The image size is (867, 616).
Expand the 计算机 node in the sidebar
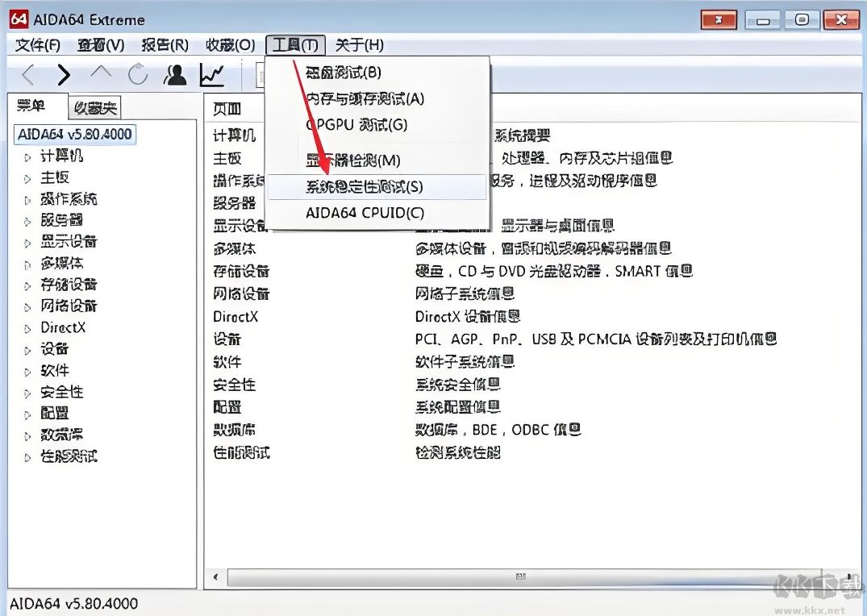coord(26,156)
